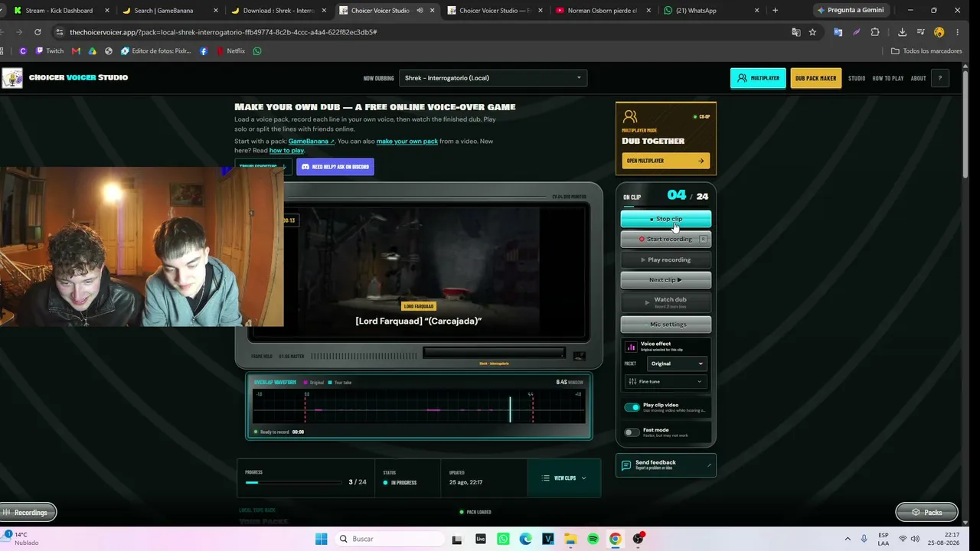The image size is (980, 551).
Task: Open Todos los marcadores folder
Action: 926,51
